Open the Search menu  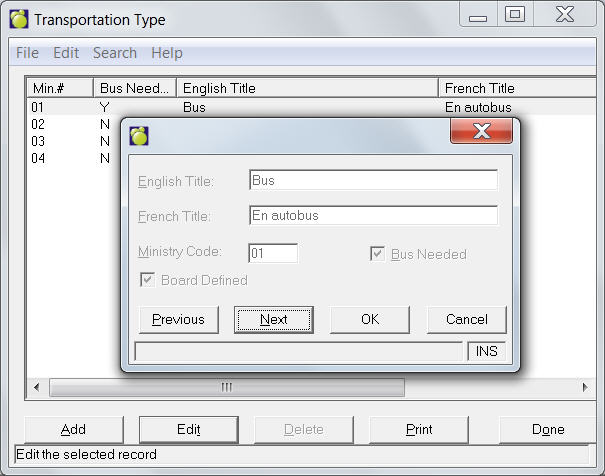pyautogui.click(x=115, y=53)
